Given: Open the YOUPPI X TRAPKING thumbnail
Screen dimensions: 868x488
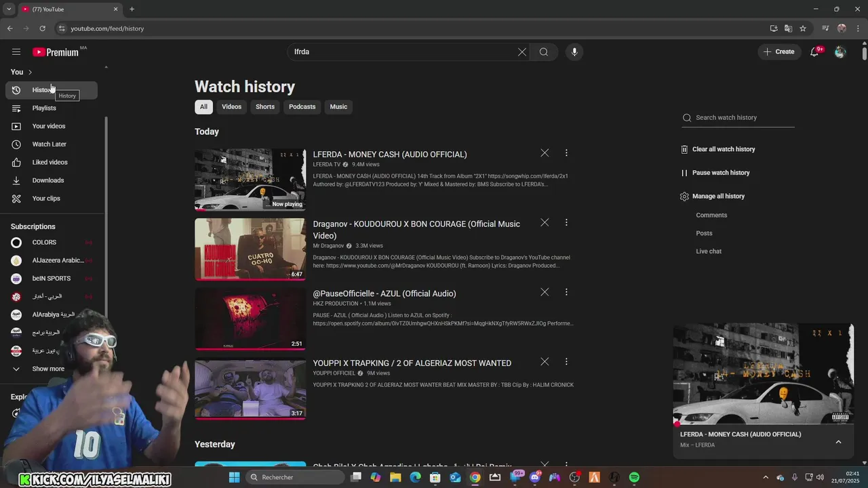Looking at the screenshot, I should click(x=250, y=389).
